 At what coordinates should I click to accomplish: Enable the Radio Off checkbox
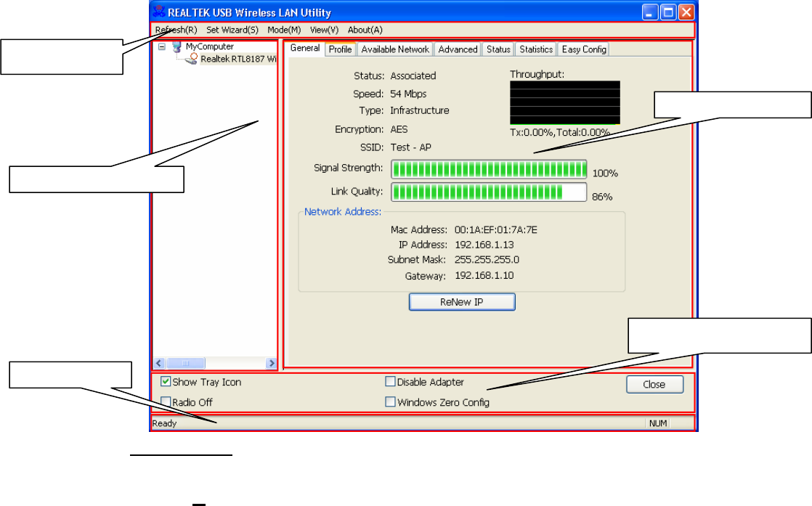point(166,402)
